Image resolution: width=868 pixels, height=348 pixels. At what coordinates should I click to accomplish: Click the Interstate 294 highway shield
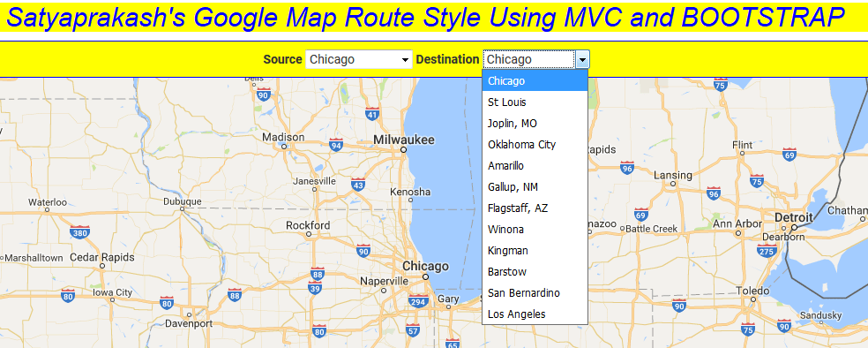pyautogui.click(x=418, y=302)
